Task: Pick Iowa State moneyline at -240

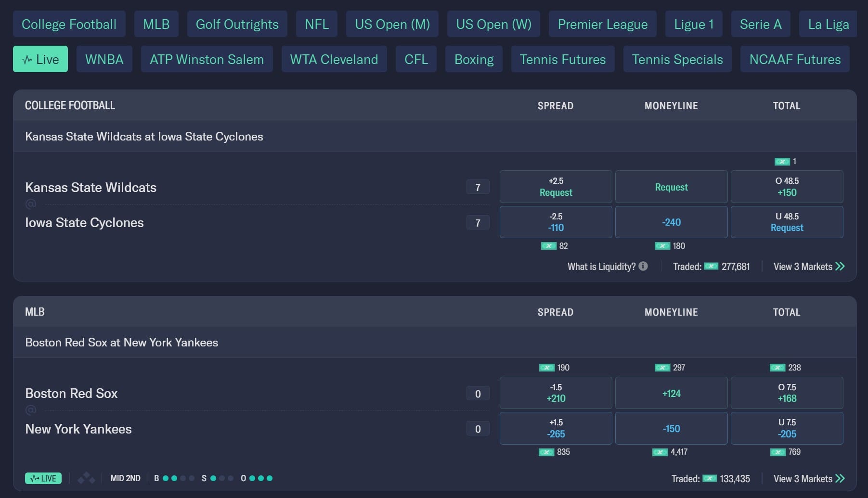Action: click(672, 222)
